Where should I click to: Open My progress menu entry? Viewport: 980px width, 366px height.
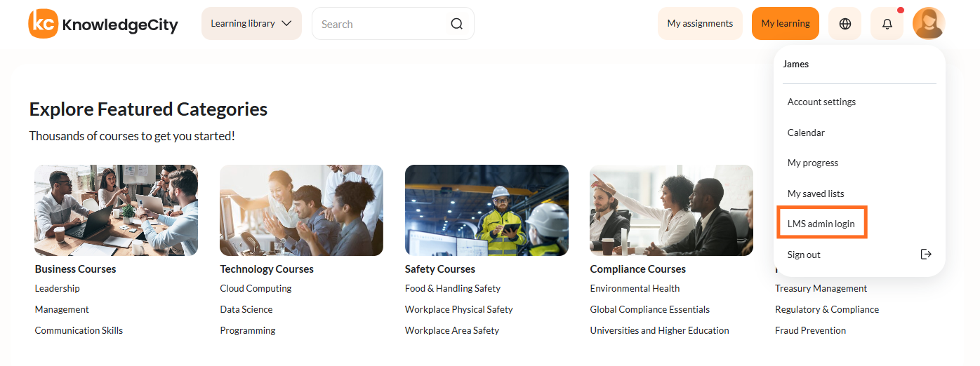813,163
